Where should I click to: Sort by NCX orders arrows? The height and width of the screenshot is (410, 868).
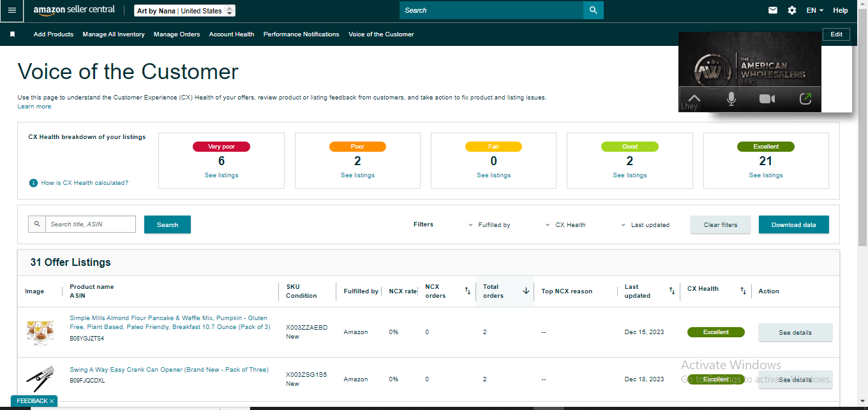[x=467, y=291]
